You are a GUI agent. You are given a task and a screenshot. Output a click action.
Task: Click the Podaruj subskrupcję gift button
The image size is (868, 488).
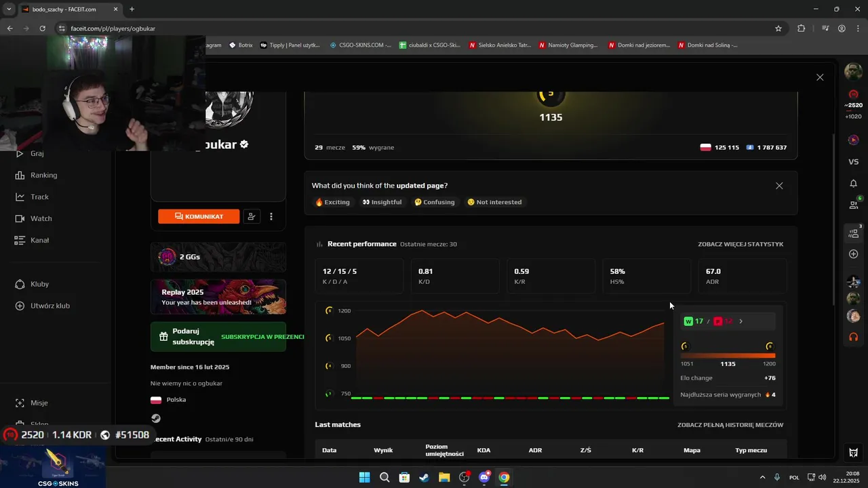click(x=218, y=337)
